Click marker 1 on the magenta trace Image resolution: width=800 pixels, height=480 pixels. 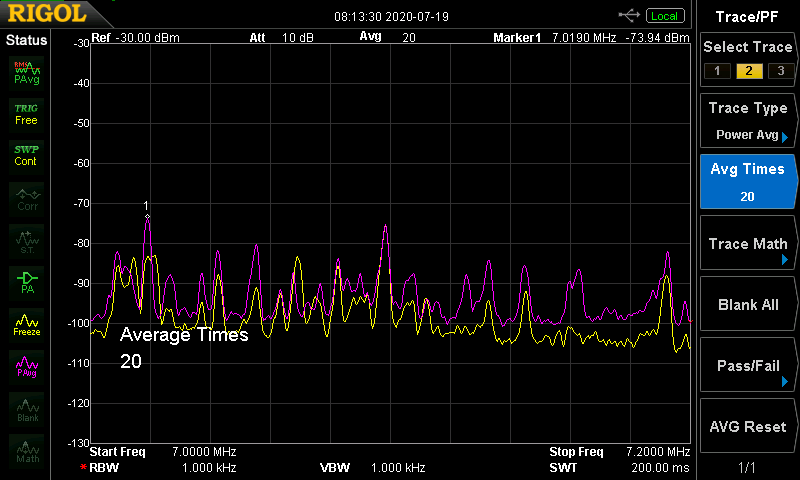tap(147, 217)
